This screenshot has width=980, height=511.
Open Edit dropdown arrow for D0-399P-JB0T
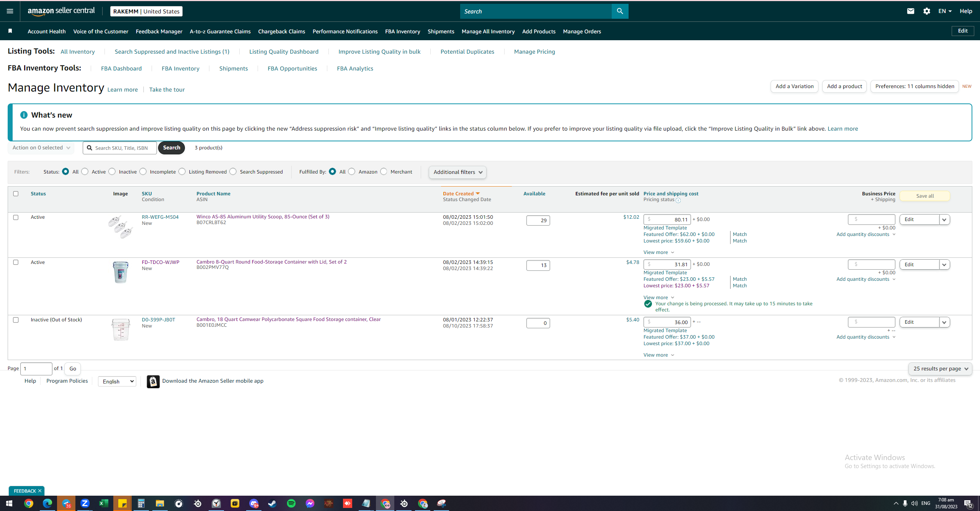(x=944, y=322)
